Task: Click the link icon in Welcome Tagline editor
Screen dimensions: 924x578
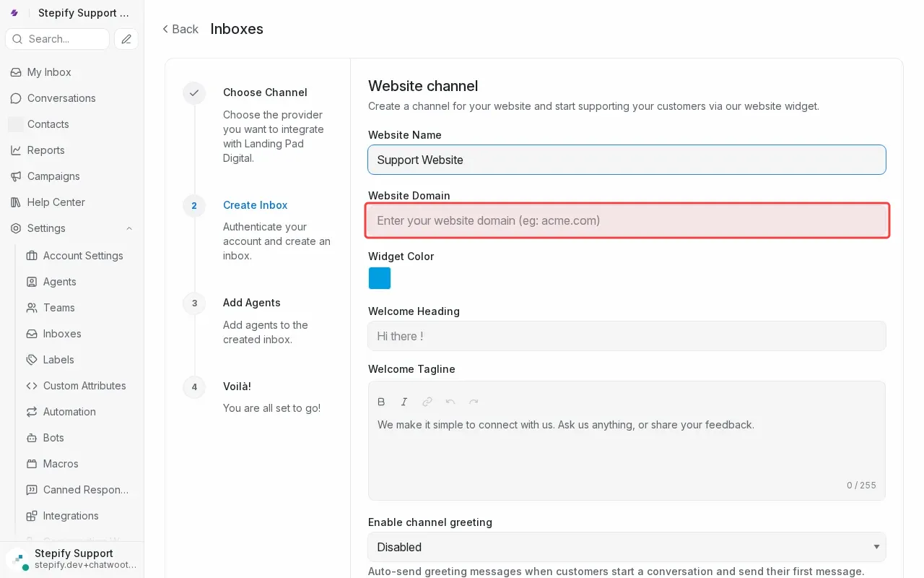Action: [x=427, y=402]
